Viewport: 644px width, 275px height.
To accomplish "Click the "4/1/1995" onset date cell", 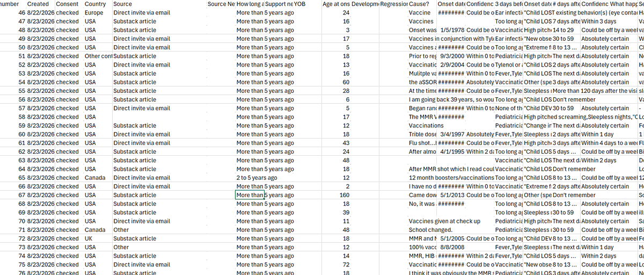I will pyautogui.click(x=451, y=151).
